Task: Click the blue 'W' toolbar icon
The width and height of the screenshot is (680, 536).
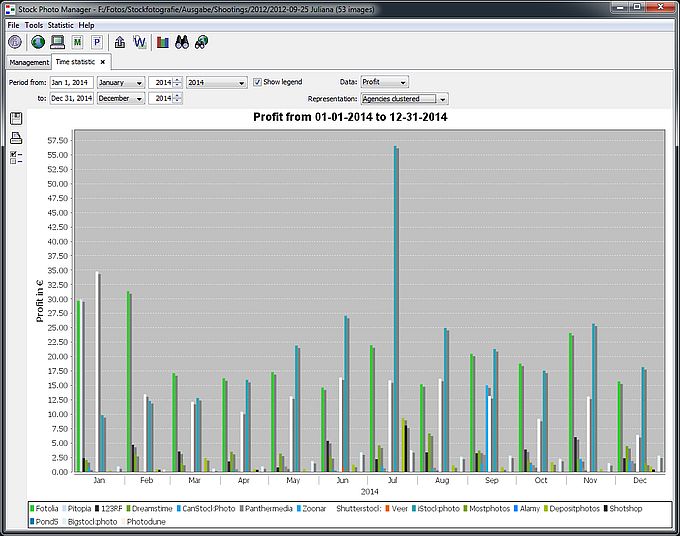Action: pyautogui.click(x=140, y=42)
